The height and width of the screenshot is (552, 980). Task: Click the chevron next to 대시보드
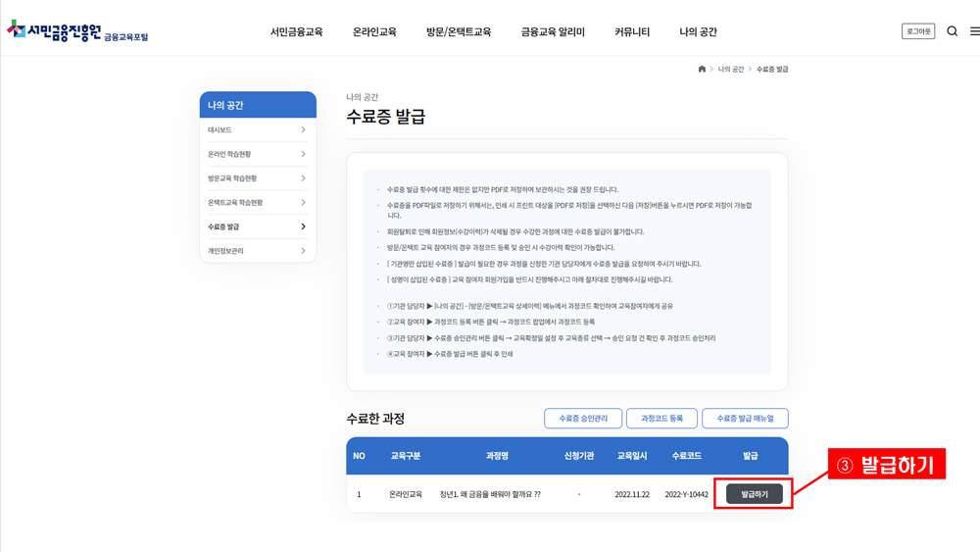pyautogui.click(x=303, y=130)
